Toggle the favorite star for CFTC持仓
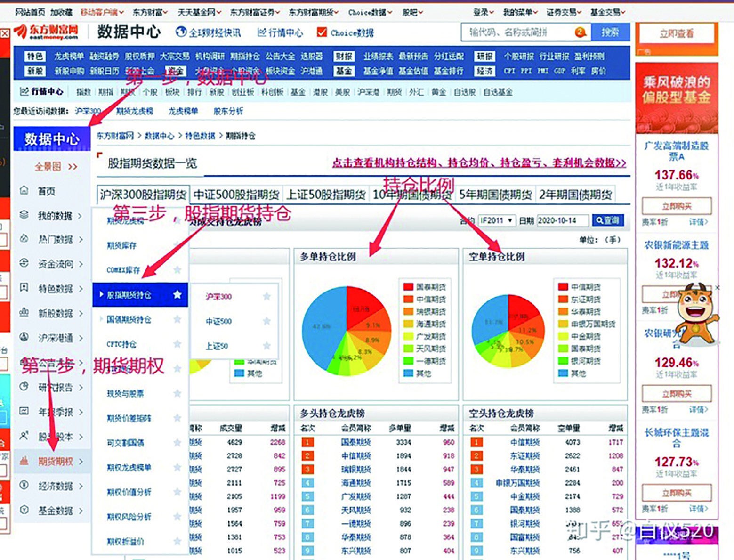The image size is (734, 560). 177,344
